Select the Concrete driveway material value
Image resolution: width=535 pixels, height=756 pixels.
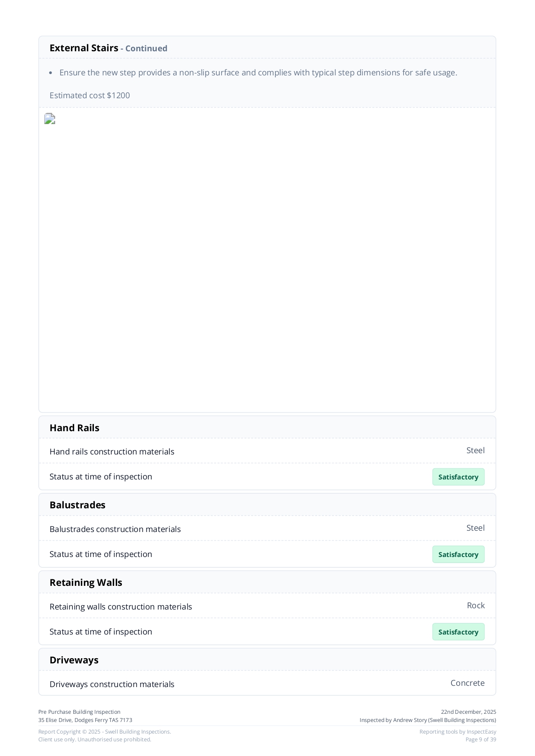467,683
